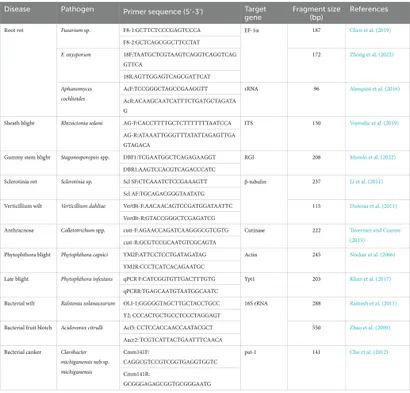Image resolution: width=410 pixels, height=393 pixels.
Task: Select the Sclerotinia rot disease cell
Action: click(20, 182)
